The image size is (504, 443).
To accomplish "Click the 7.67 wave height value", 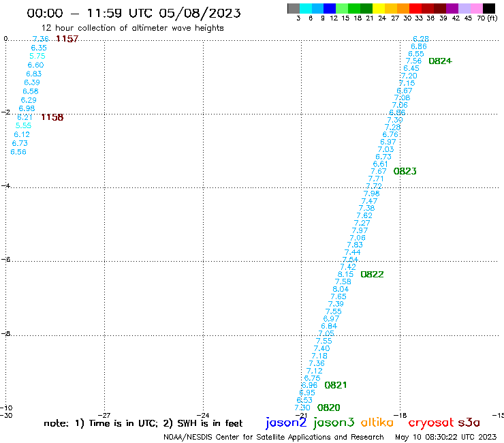I will (379, 171).
